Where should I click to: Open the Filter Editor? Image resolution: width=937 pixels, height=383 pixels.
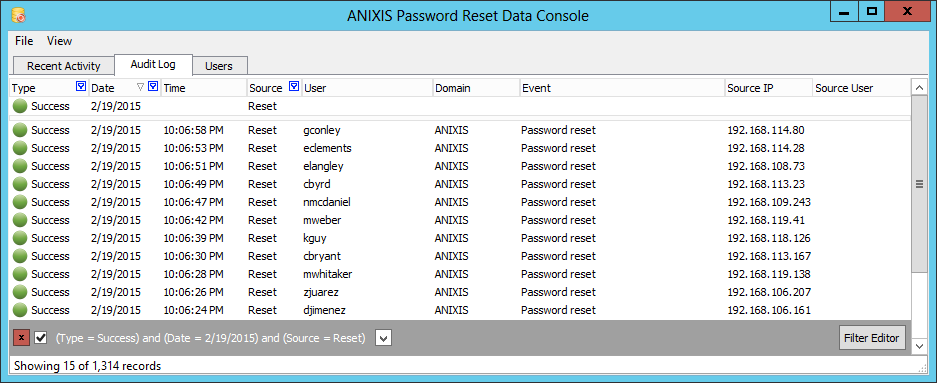[x=872, y=338]
